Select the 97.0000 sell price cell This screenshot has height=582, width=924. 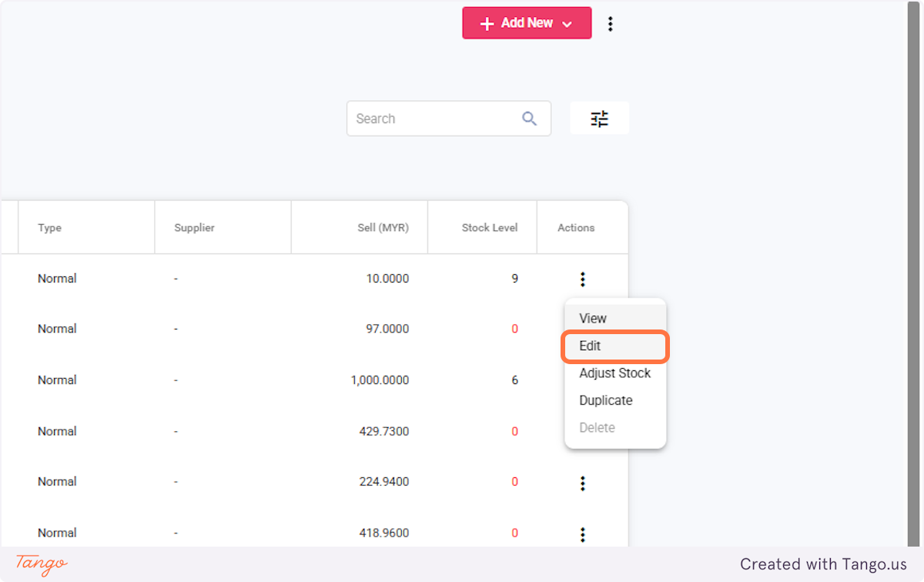coord(387,329)
